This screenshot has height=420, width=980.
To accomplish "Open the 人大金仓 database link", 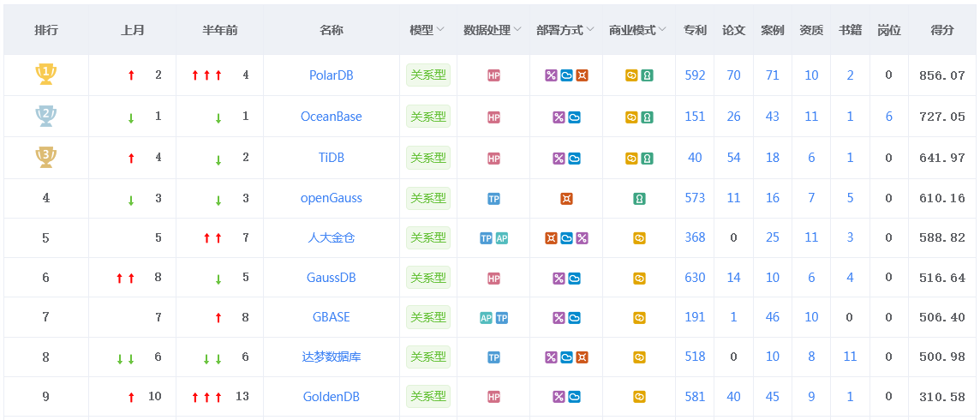I will click(x=332, y=237).
